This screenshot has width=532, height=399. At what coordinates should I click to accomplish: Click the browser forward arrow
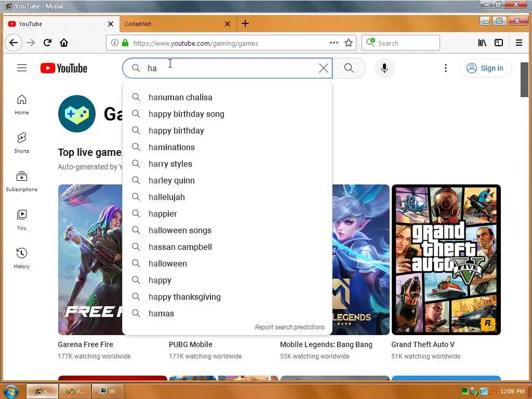click(x=31, y=43)
